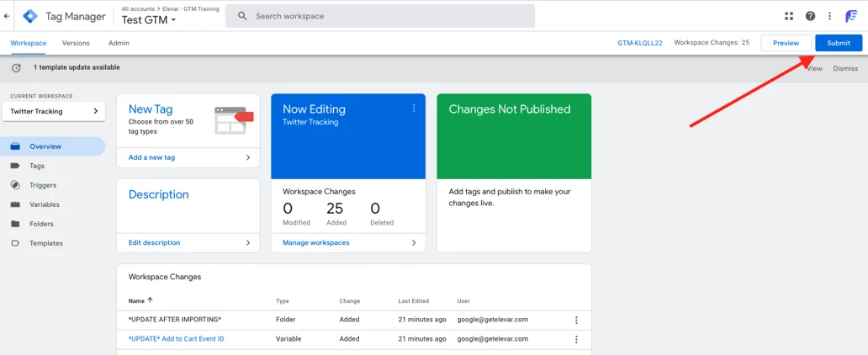Switch to the Admin tab
Screen dimensions: 868x355
tap(119, 43)
